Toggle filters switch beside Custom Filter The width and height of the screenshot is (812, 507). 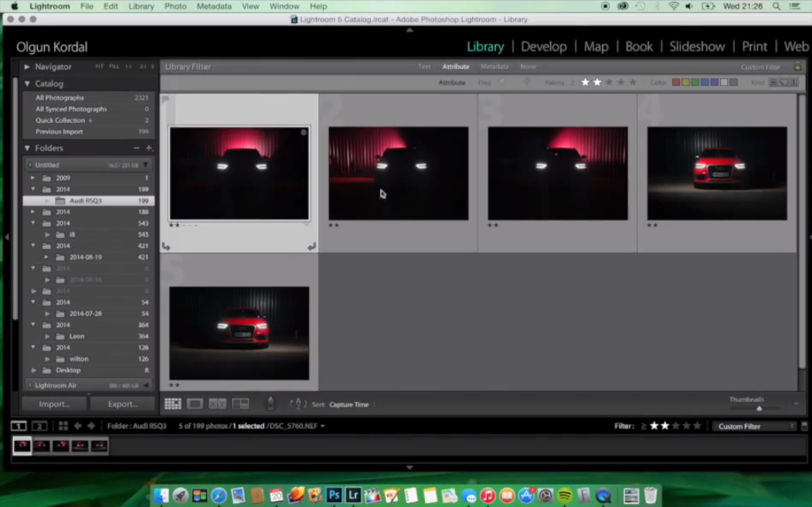pyautogui.click(x=804, y=426)
